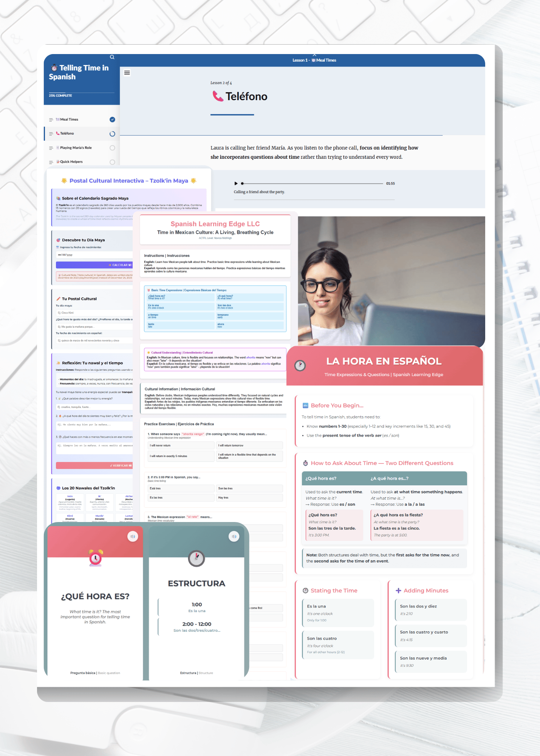Image resolution: width=540 pixels, height=756 pixels.
Task: Choose 'Es las tres' answer option
Action: point(181,497)
